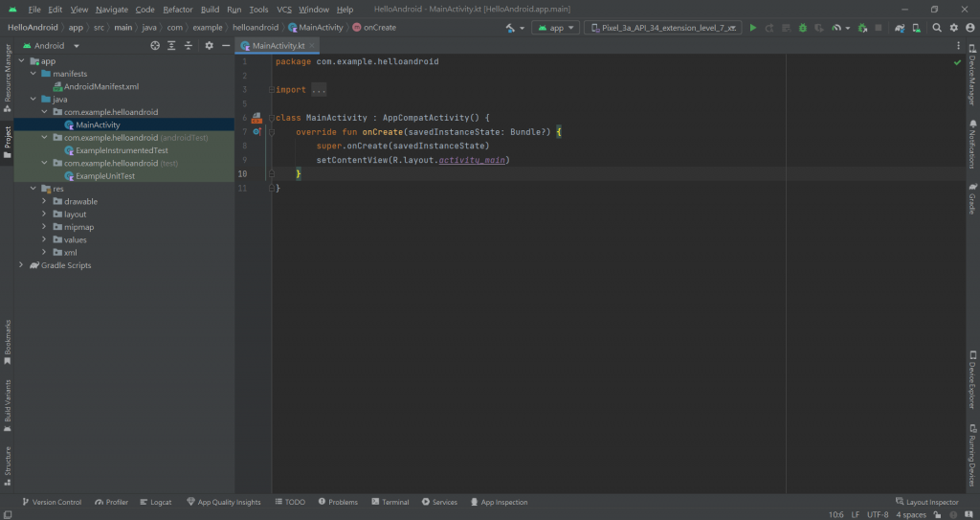The image size is (980, 520).
Task: Open the Problems tool window
Action: 338,502
